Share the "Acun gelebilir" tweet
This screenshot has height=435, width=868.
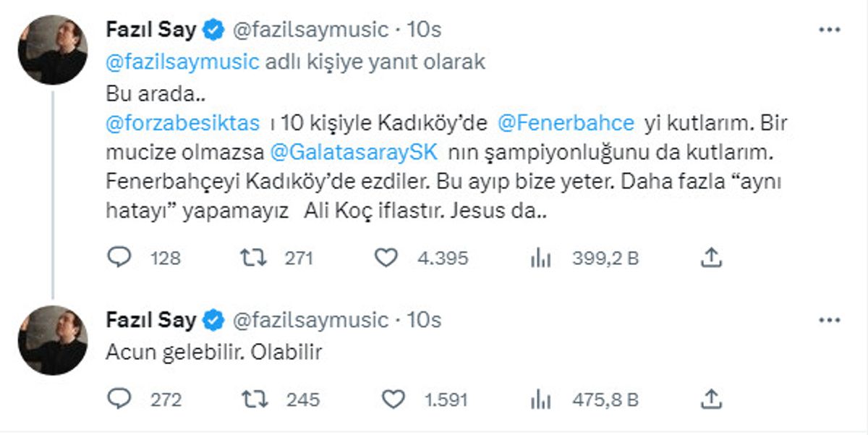click(711, 398)
